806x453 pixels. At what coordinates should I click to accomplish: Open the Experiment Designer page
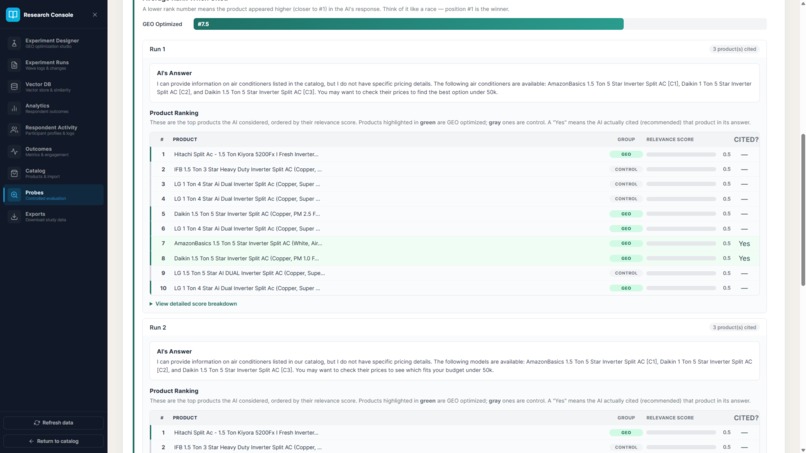[53, 43]
